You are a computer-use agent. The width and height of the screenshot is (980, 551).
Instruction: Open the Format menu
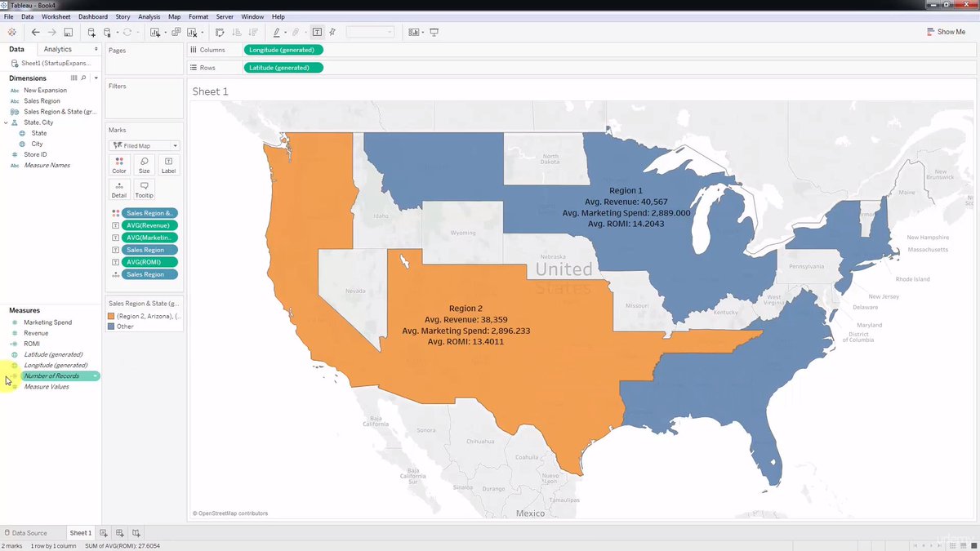(198, 16)
